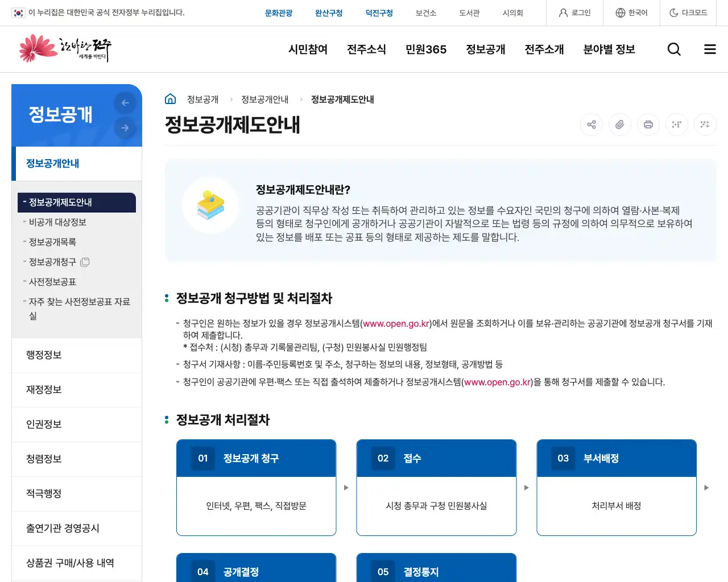Toggle 다크모드 dark mode
728x582 pixels.
(x=688, y=13)
